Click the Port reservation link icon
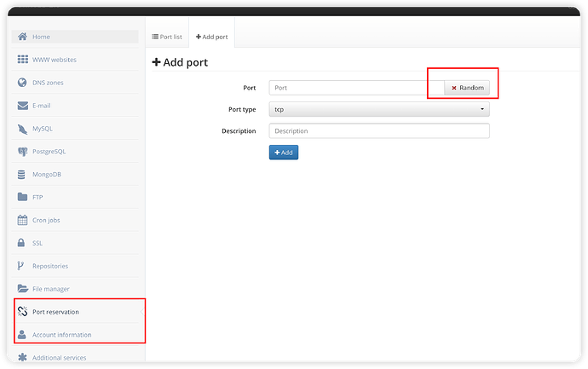 pyautogui.click(x=22, y=311)
